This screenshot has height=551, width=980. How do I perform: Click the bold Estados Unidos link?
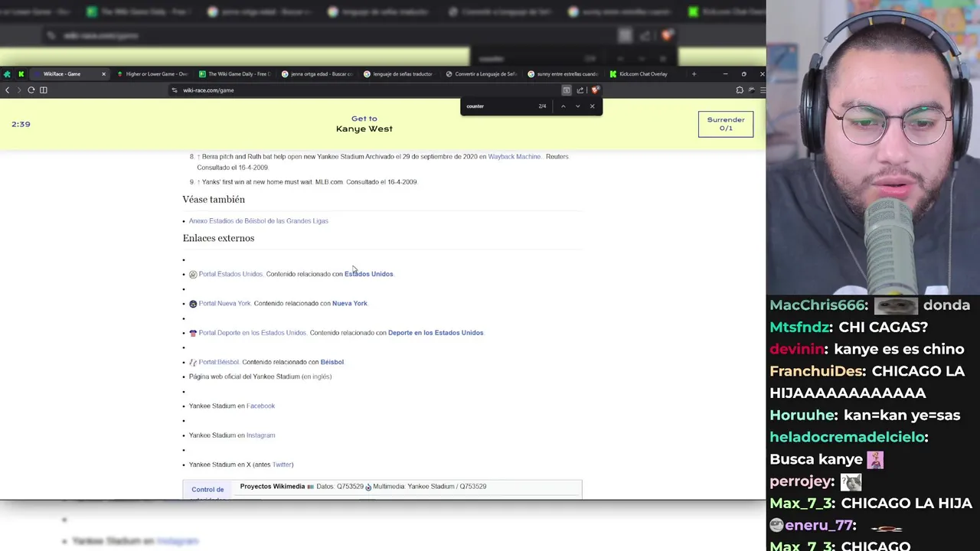(x=368, y=274)
